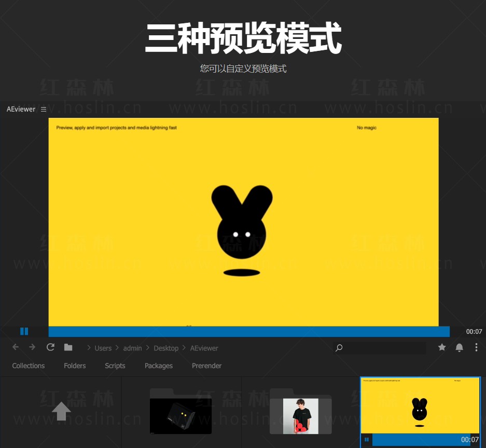Expand chevron before AEviewer breadcrumb
Screen dimensions: 486x448
click(184, 348)
